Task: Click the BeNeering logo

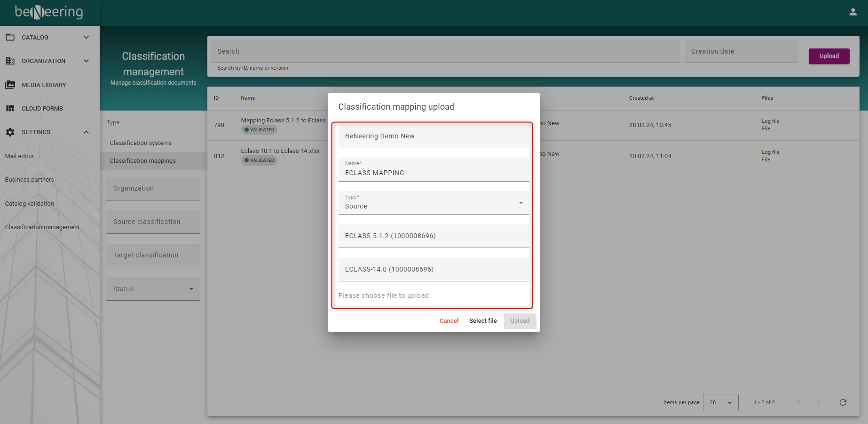Action: (49, 12)
